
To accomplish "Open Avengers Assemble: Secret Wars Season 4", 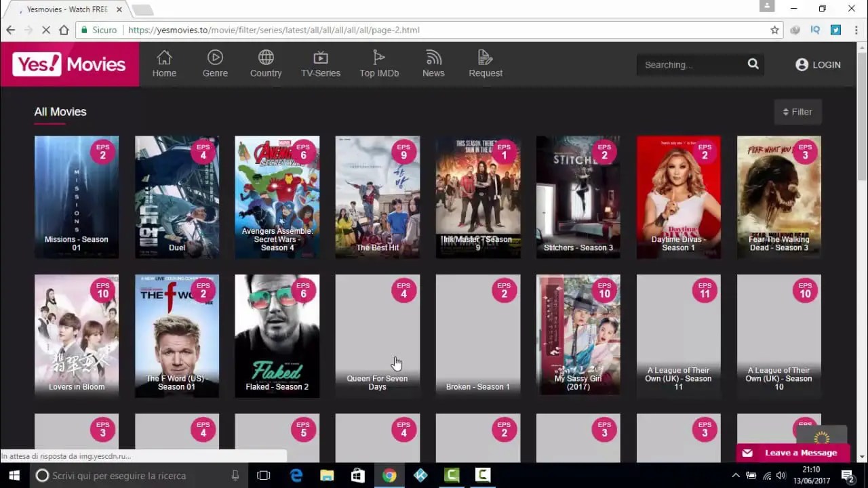I will pyautogui.click(x=277, y=197).
